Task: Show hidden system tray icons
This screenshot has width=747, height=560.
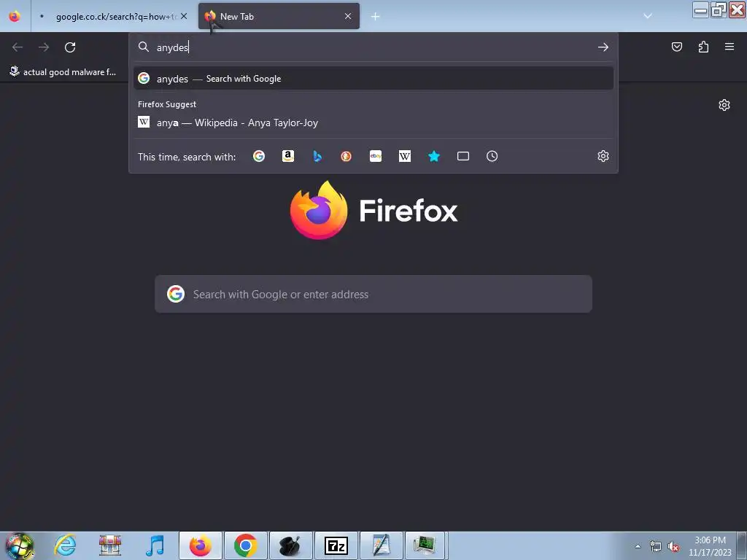Action: tap(638, 546)
